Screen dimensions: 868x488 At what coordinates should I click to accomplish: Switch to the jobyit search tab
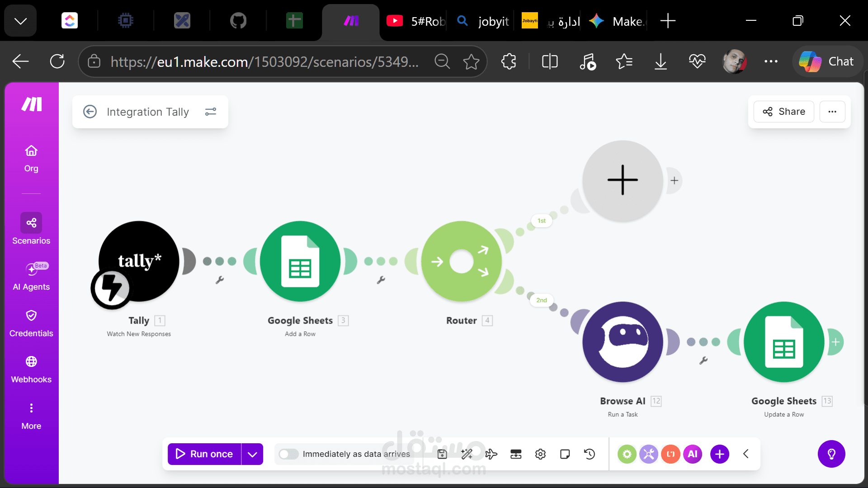click(483, 21)
